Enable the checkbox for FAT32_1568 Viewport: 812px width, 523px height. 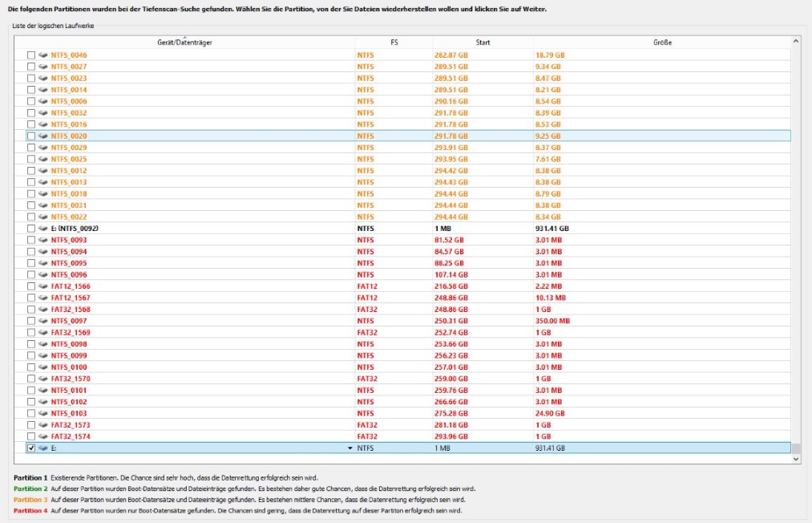pyautogui.click(x=31, y=310)
